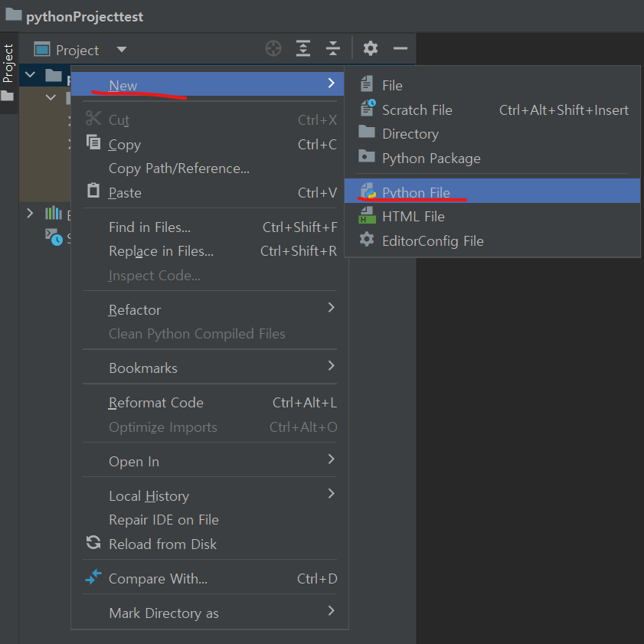Choose Compare With... option
Viewport: 644px width, 644px height.
[x=210, y=579]
